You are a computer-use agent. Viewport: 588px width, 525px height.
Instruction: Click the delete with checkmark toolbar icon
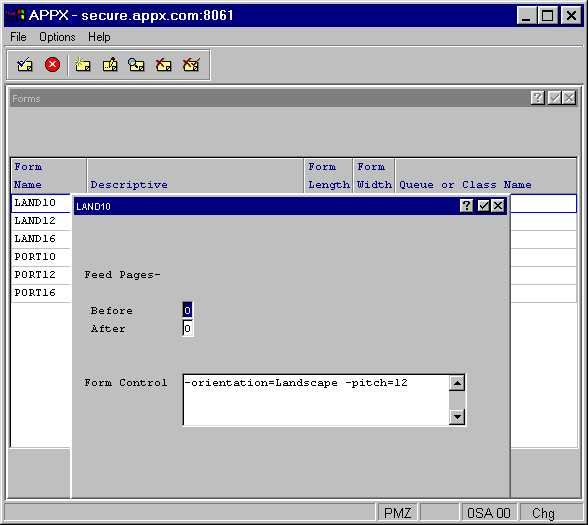(191, 65)
